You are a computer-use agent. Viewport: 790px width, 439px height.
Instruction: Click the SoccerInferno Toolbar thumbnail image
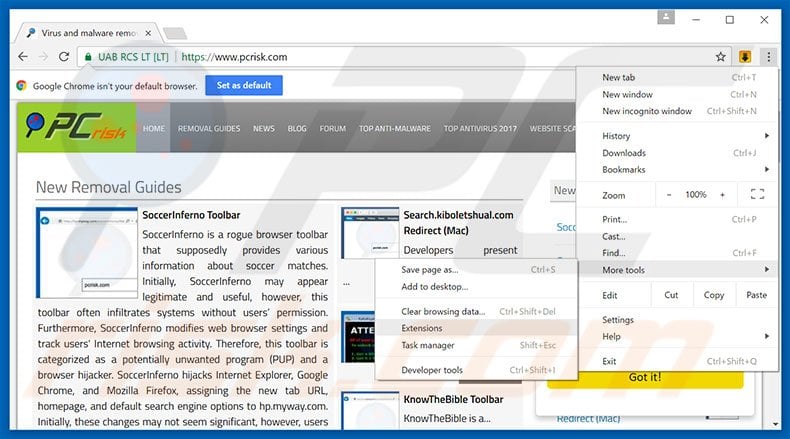coord(87,253)
